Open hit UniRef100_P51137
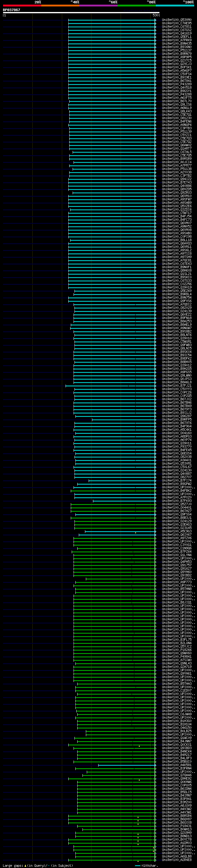This screenshot has width=197, height=868. pos(176,50)
